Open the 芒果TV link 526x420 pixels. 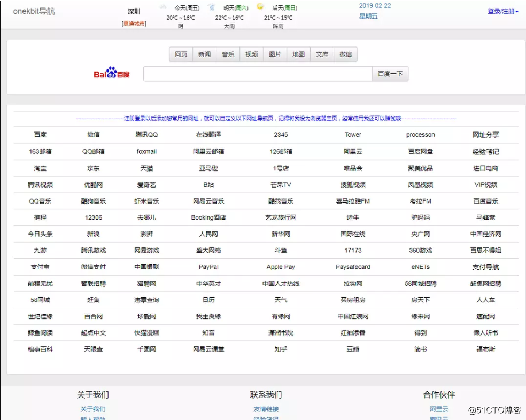tap(281, 184)
